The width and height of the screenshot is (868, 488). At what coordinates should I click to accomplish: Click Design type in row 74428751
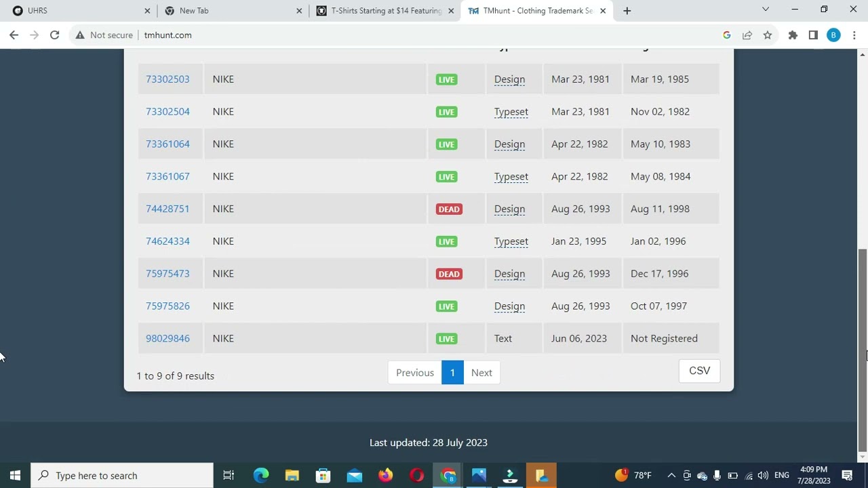[509, 209]
